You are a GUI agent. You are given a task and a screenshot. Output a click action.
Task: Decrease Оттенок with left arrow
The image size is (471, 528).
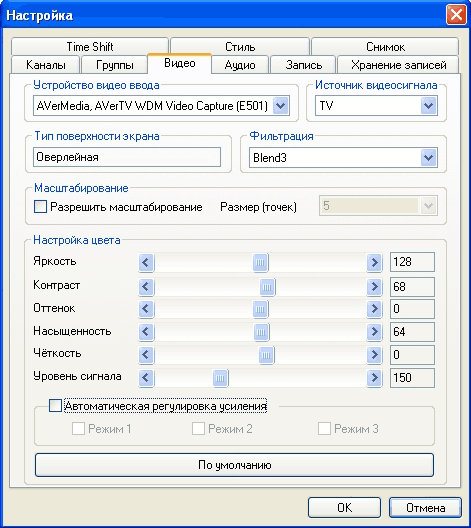point(146,309)
